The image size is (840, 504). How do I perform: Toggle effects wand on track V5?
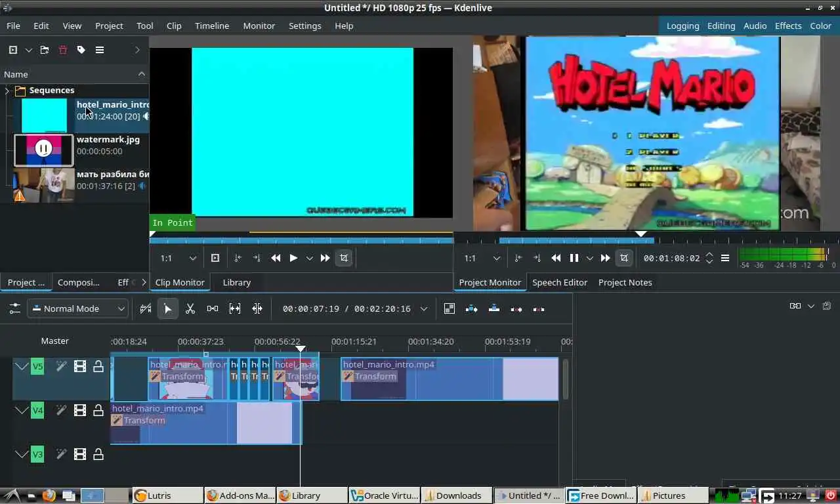click(61, 366)
